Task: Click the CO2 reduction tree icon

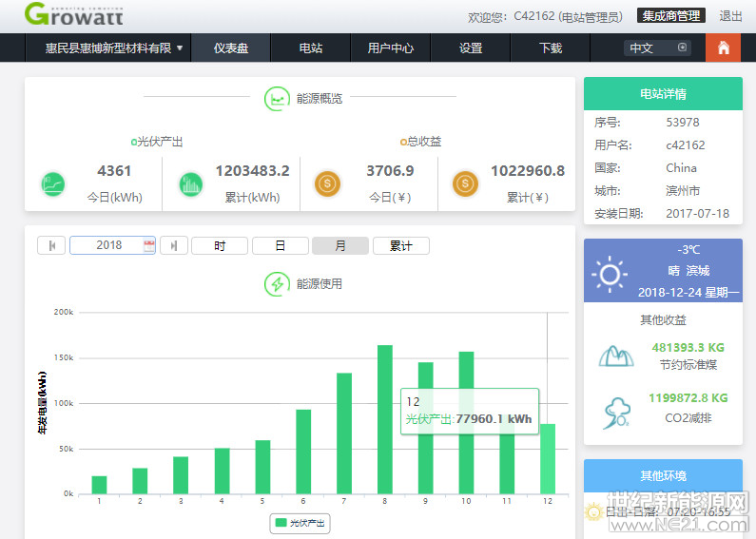Action: click(616, 411)
